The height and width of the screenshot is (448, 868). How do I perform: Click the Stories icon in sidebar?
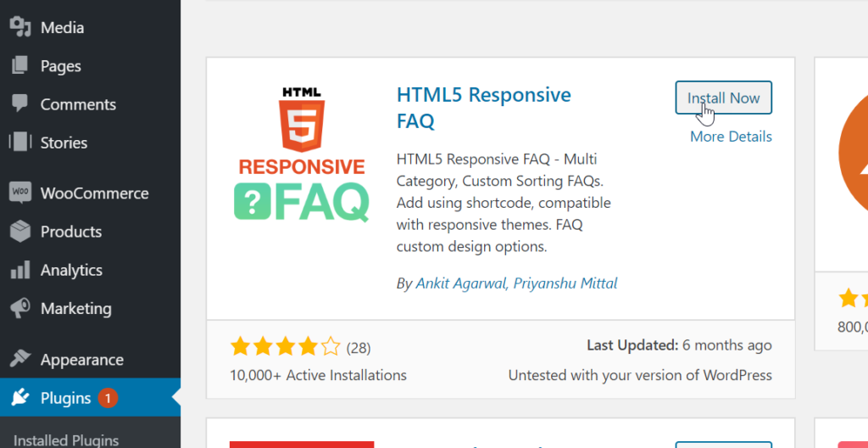[20, 143]
